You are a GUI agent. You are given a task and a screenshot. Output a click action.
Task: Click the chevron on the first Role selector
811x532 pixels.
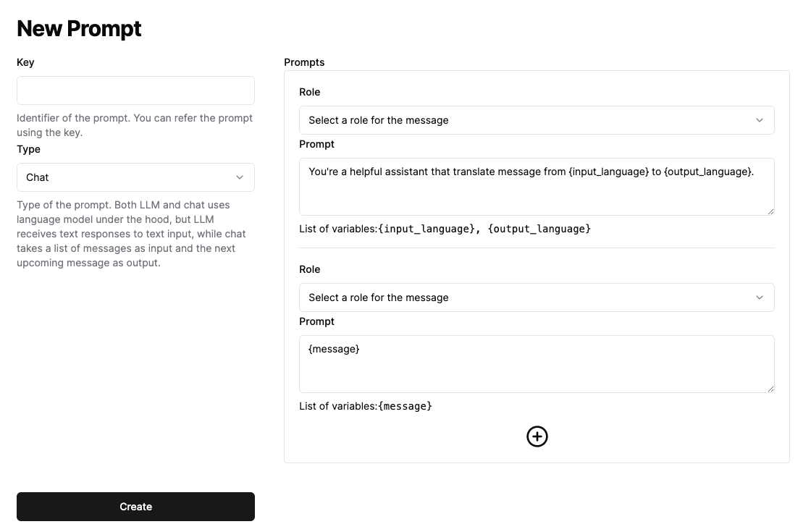point(760,119)
